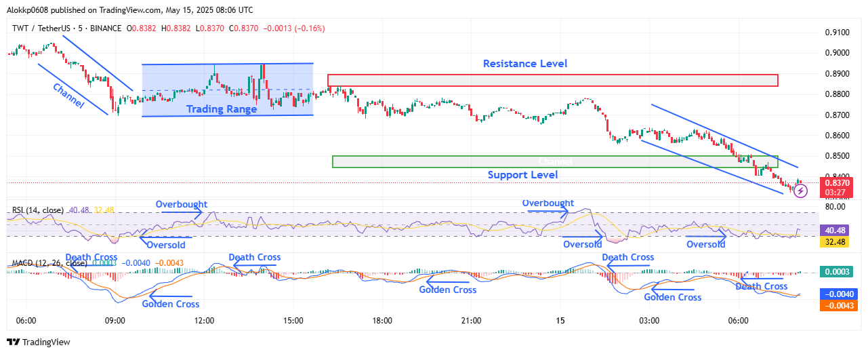Click the purple lightning flash icon near last candle
Screen dimensions: 868x354
tap(801, 191)
